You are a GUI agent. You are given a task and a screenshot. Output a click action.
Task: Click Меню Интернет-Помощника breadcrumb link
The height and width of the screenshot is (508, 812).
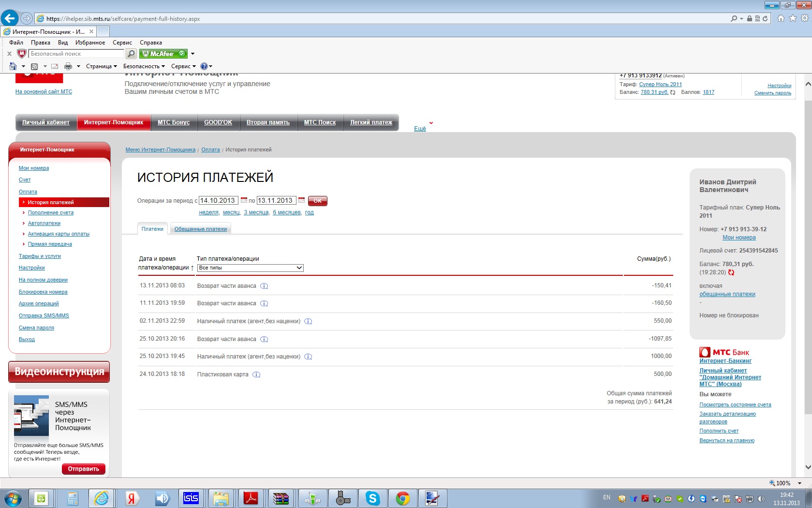tap(161, 150)
